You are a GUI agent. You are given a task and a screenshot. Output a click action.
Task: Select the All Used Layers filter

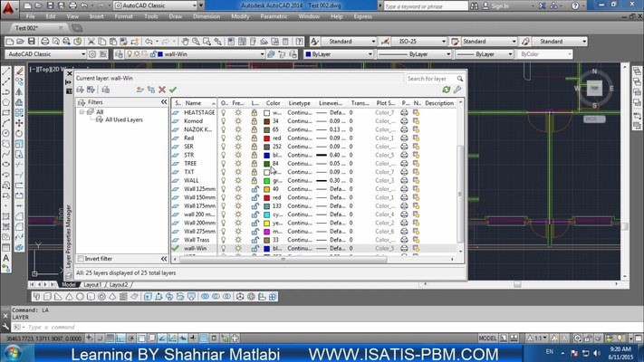pyautogui.click(x=123, y=119)
